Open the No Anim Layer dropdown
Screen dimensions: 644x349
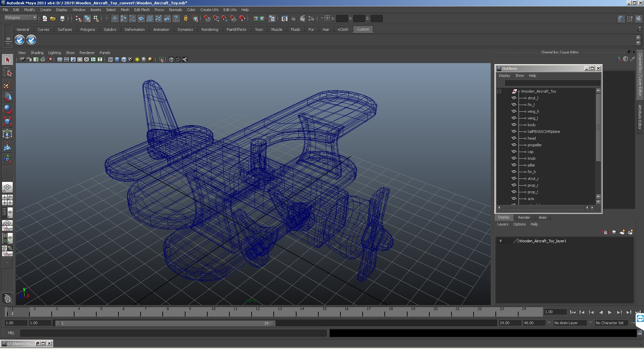pyautogui.click(x=570, y=323)
